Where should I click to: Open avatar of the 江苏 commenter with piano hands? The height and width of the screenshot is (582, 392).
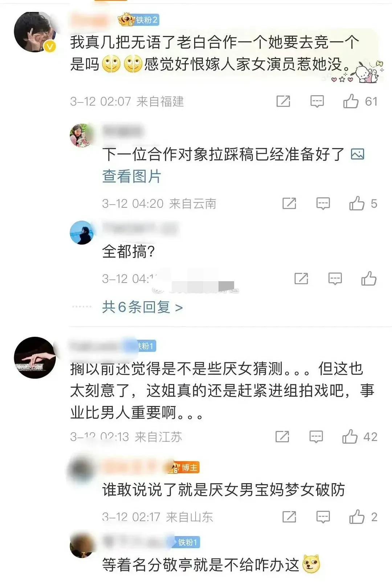(x=35, y=357)
